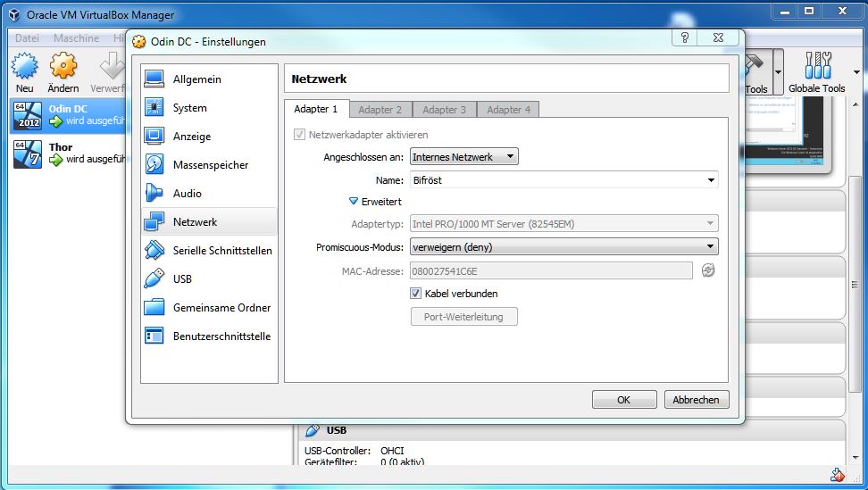
Task: Click the Name field containing Bifröst
Action: tap(564, 180)
